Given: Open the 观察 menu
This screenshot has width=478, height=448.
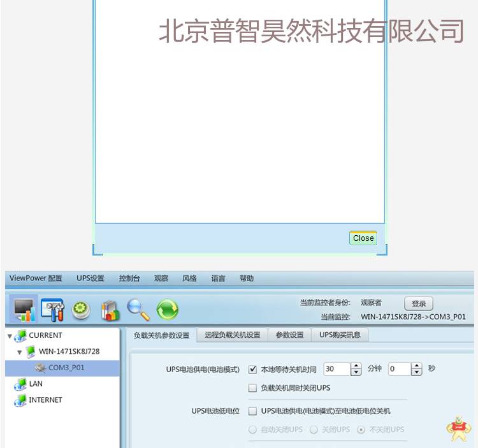Looking at the screenshot, I should click(x=161, y=278).
